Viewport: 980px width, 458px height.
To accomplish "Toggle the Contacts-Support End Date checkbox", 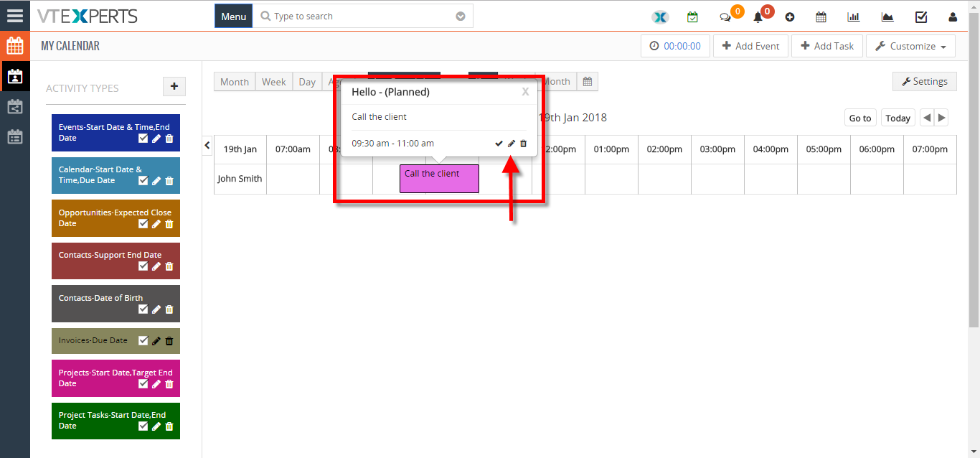I will click(x=143, y=266).
